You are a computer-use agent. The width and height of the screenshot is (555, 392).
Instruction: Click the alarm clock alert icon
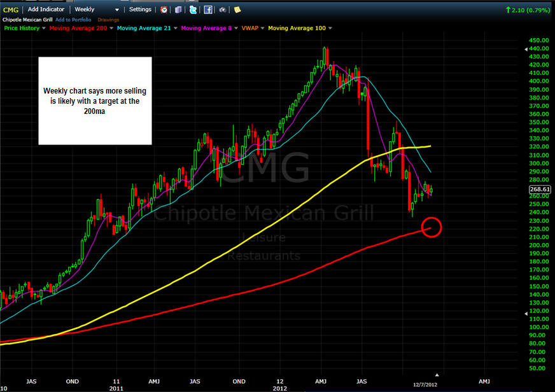coord(164,10)
